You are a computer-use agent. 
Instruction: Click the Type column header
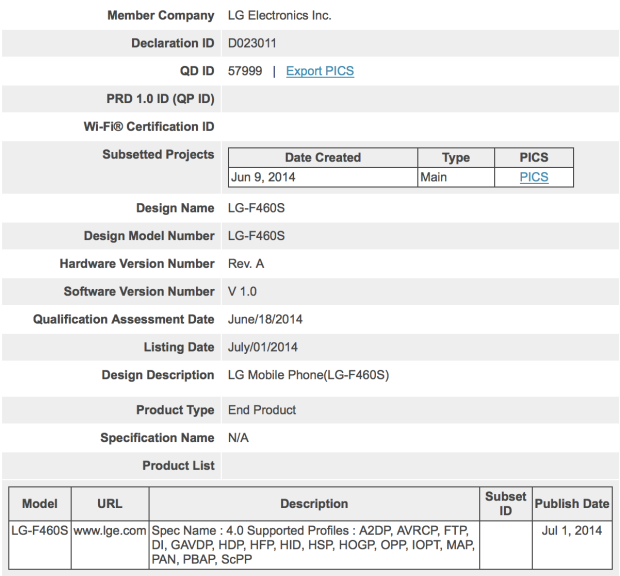coord(456,157)
